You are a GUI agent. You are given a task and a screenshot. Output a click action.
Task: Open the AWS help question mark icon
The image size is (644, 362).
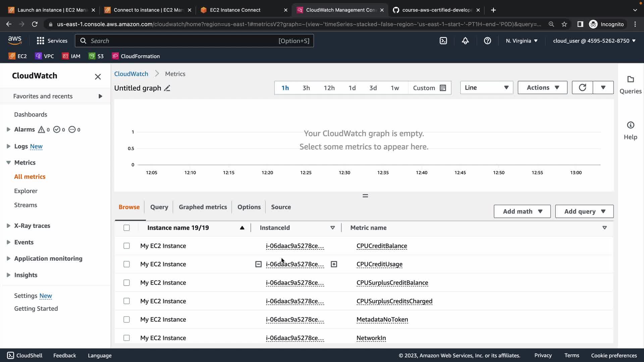coord(487,41)
